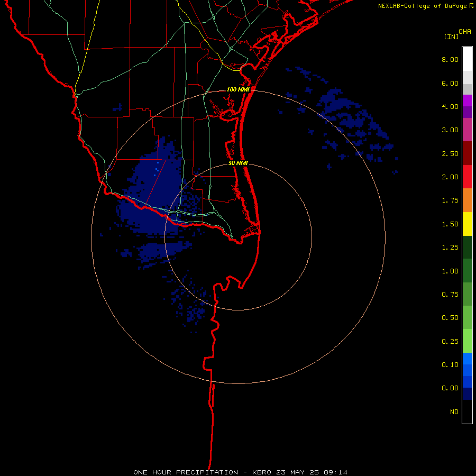
Task: Click the 0.10 legend value
Action: tap(450, 365)
